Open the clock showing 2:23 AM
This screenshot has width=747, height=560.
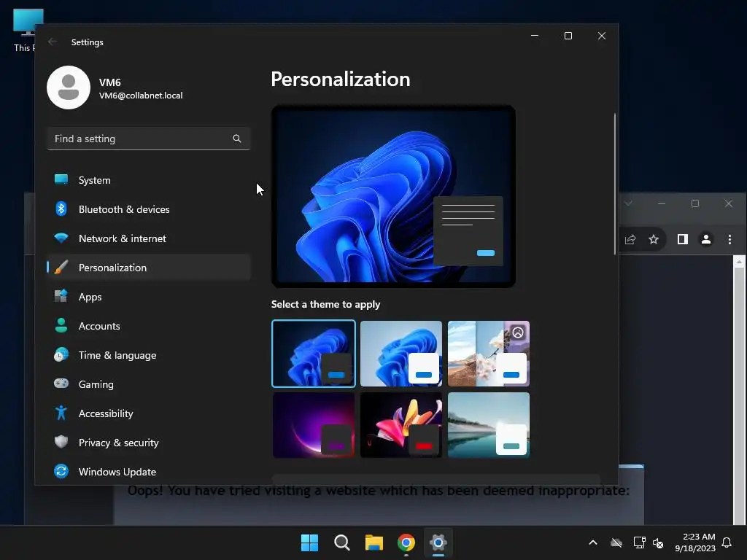pyautogui.click(x=695, y=542)
